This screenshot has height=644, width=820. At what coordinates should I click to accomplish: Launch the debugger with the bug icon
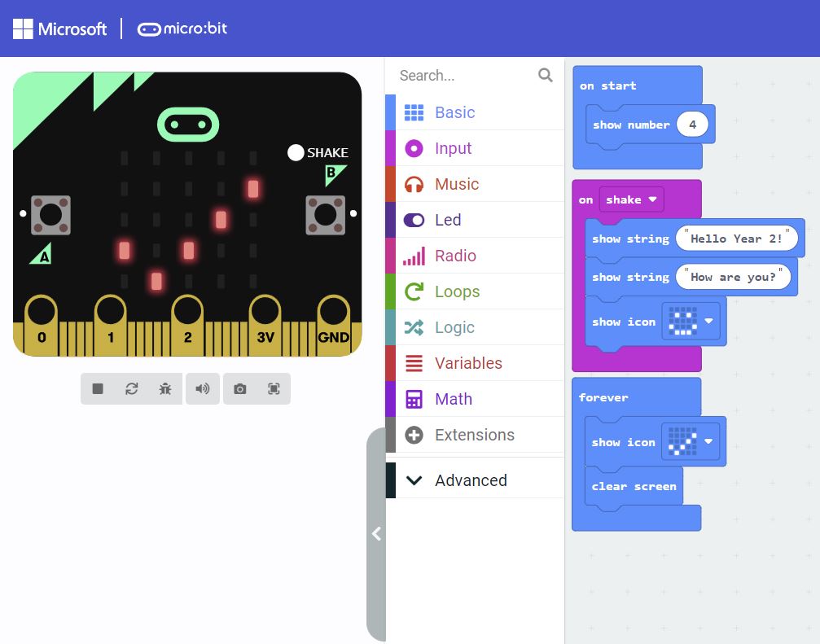[x=164, y=388]
